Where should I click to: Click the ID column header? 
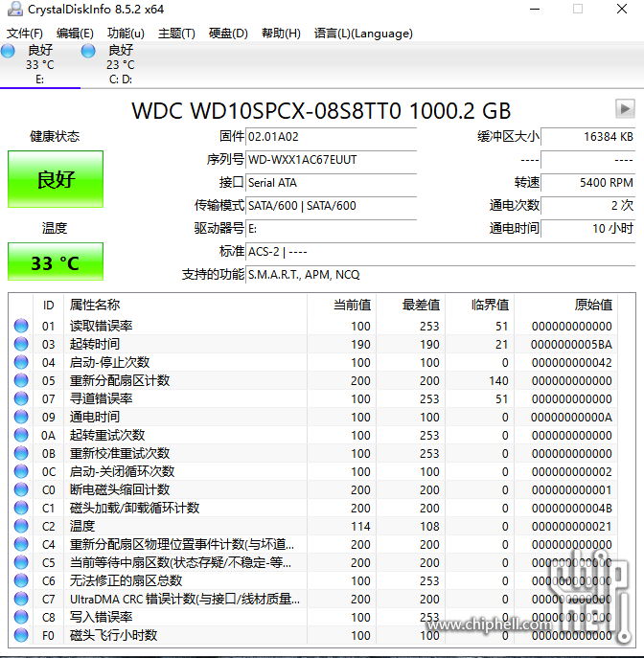click(x=48, y=306)
